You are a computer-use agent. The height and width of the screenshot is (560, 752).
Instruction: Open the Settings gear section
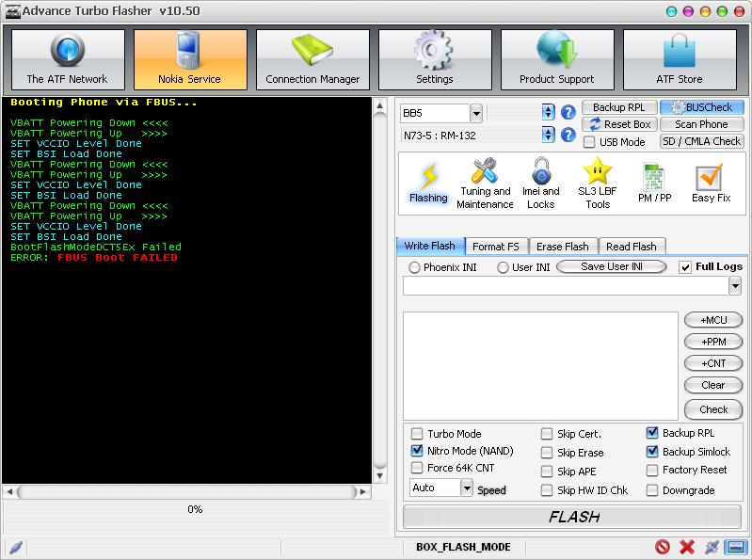(x=435, y=59)
